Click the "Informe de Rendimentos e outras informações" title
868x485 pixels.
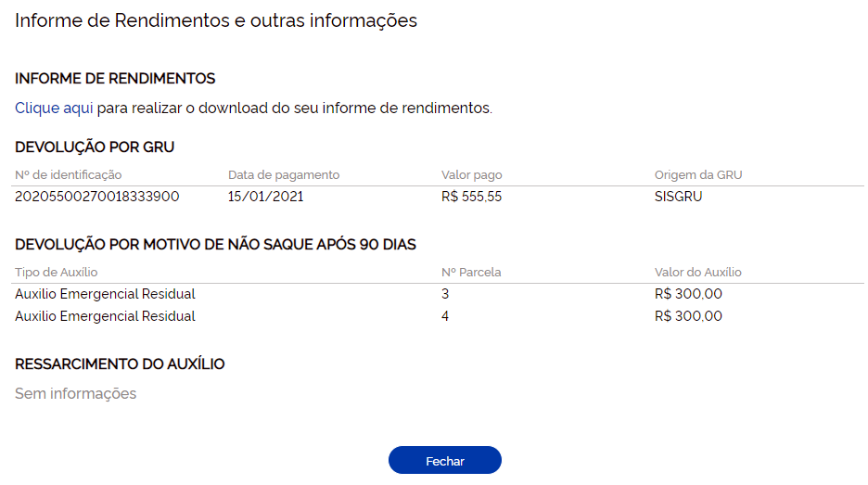(216, 20)
